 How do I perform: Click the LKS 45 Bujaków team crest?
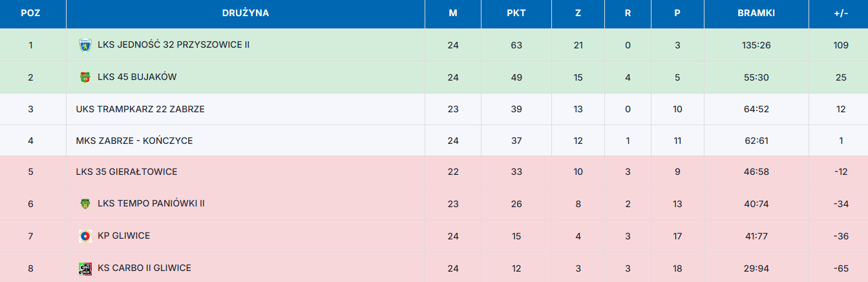[85, 77]
